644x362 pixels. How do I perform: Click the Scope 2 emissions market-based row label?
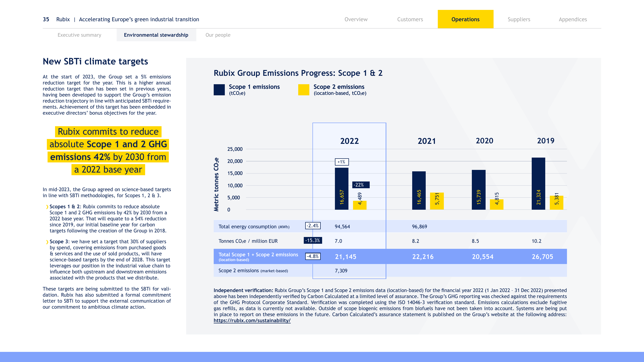(253, 271)
